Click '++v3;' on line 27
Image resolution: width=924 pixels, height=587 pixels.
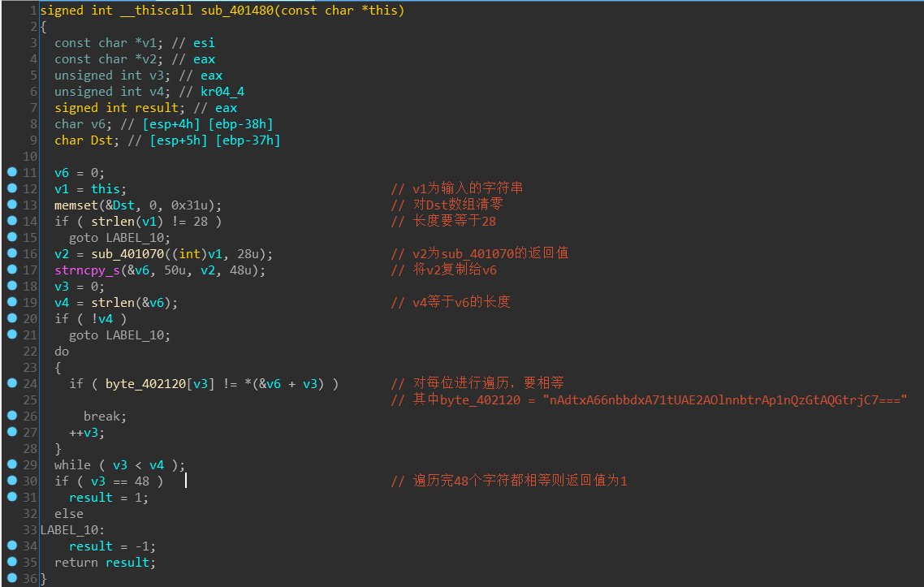87,434
